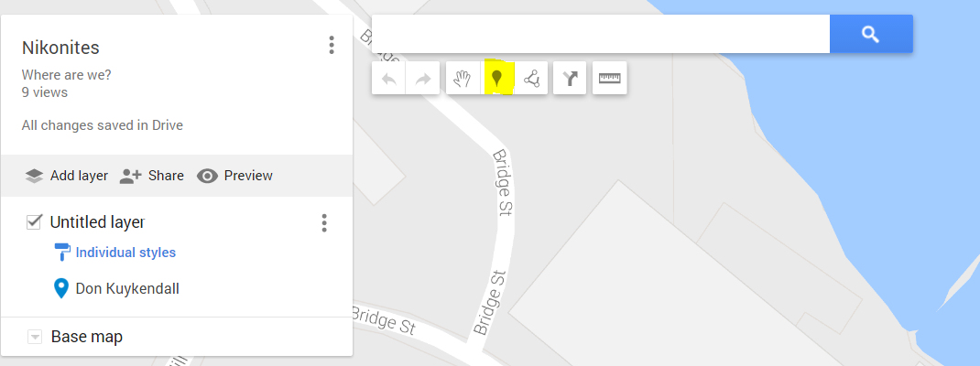Image resolution: width=980 pixels, height=366 pixels.
Task: Open the Untitled layer three-dot menu
Action: coord(323,223)
